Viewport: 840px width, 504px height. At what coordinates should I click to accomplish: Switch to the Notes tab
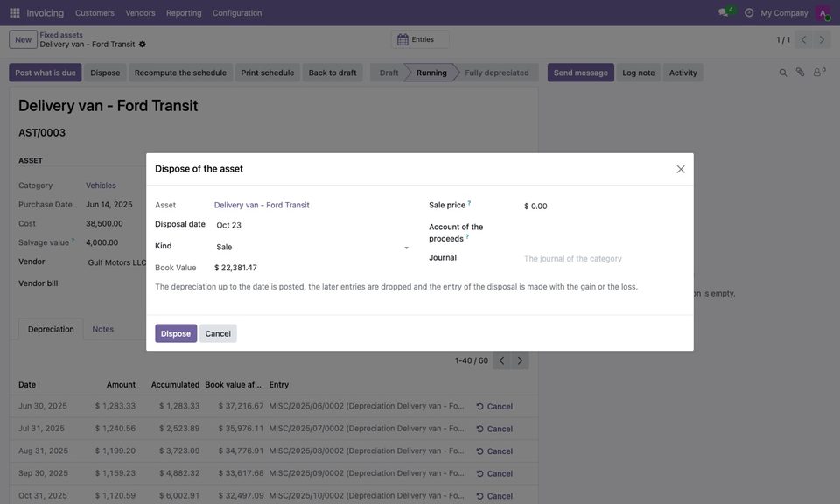103,329
